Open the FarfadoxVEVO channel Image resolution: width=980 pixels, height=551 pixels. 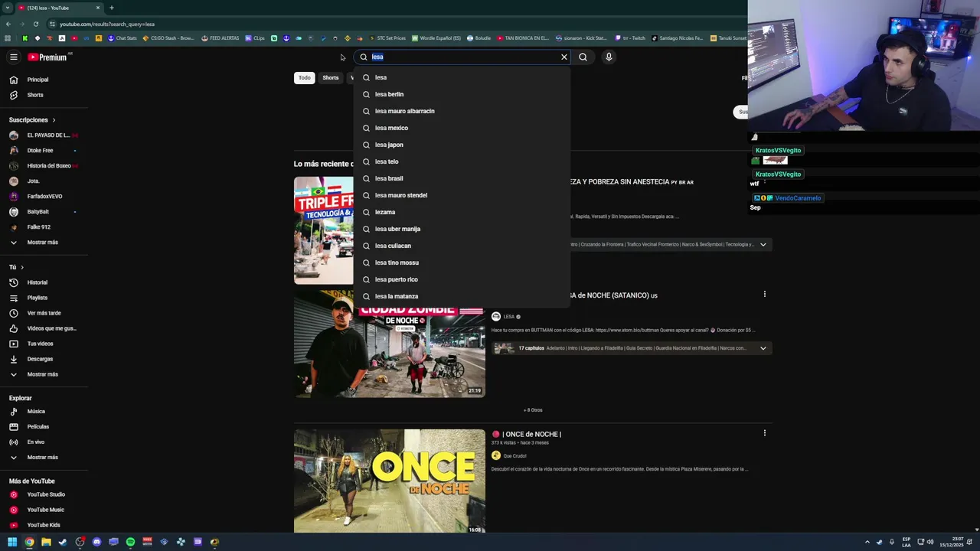(x=44, y=197)
